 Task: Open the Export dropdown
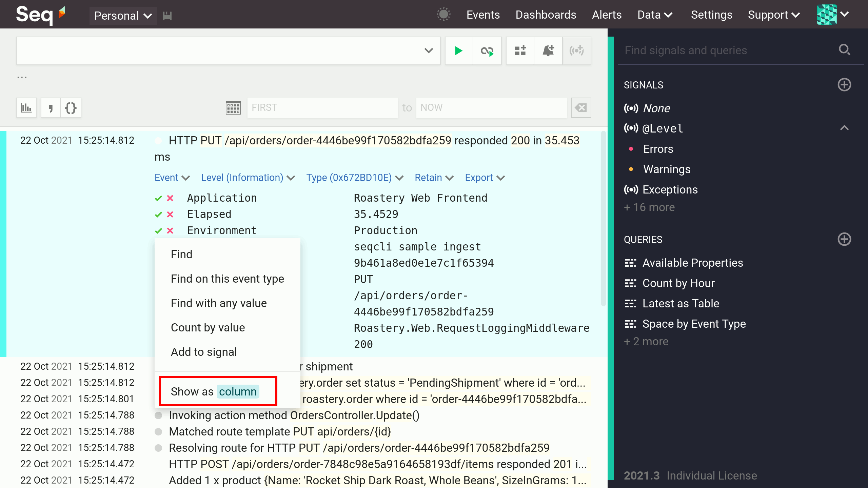485,178
